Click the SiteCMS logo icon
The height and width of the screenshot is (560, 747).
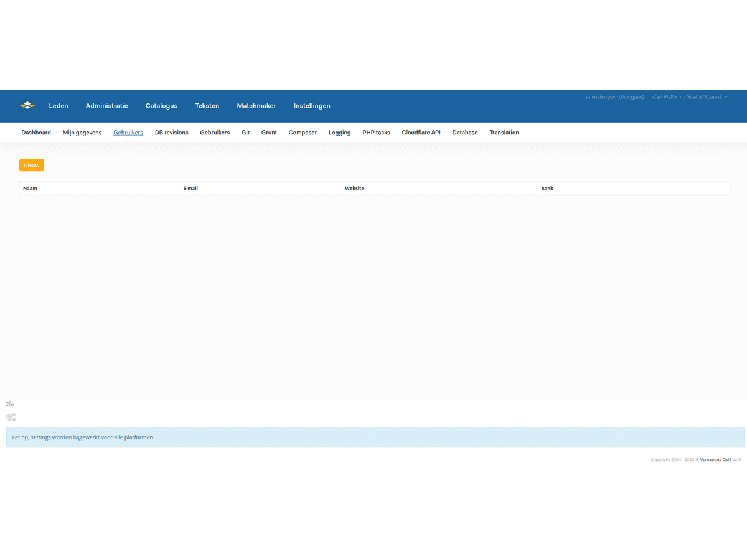(27, 105)
